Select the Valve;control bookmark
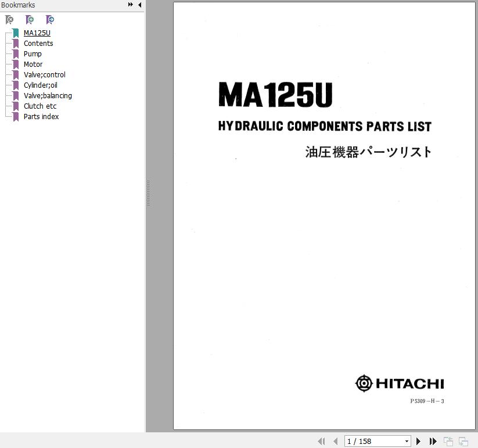Screen dimensions: 478x448 (45, 75)
